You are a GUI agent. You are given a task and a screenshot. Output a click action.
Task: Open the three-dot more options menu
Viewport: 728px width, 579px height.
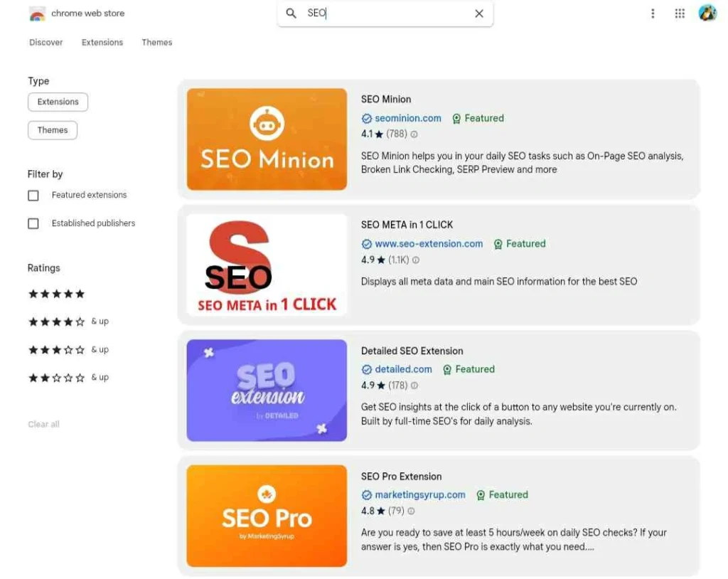tap(653, 14)
